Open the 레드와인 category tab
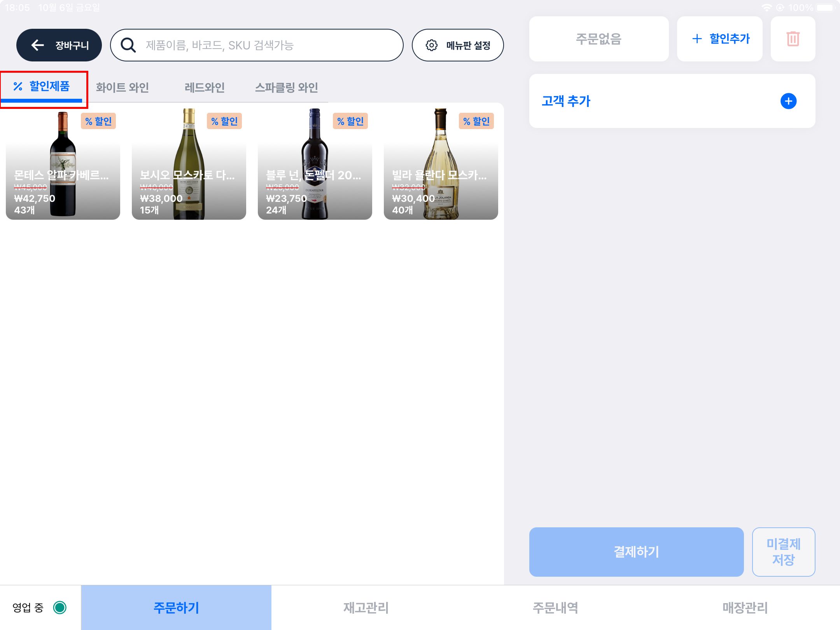Viewport: 840px width, 630px height. click(x=205, y=87)
